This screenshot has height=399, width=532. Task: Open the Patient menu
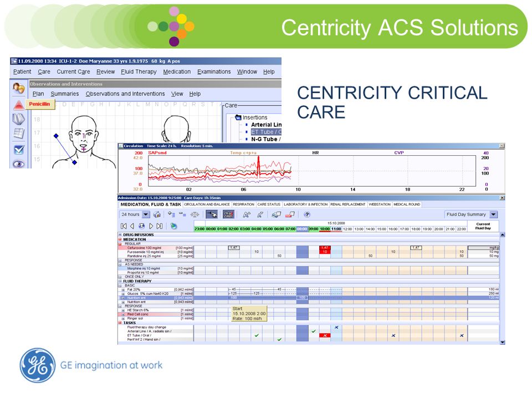22,72
